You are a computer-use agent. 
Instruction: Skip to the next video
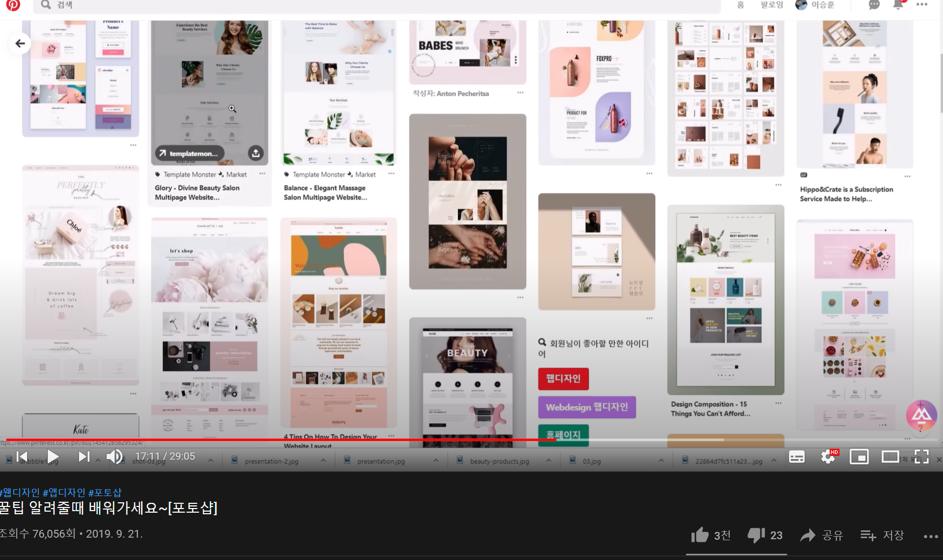pyautogui.click(x=84, y=457)
